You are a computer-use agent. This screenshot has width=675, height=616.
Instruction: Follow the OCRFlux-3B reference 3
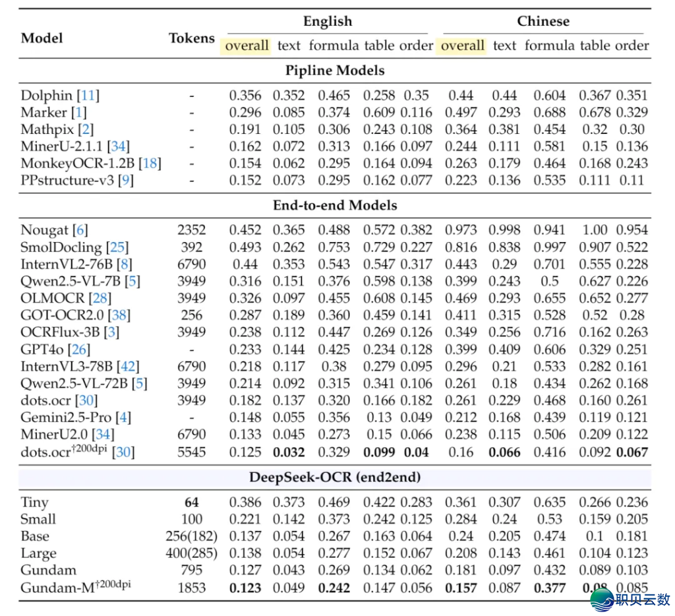pos(111,332)
